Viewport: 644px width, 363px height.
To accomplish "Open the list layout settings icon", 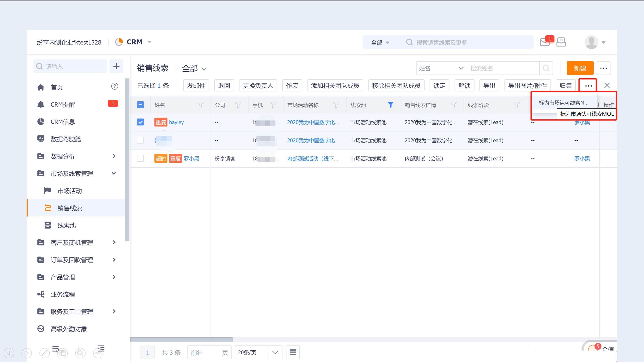I will (293, 353).
